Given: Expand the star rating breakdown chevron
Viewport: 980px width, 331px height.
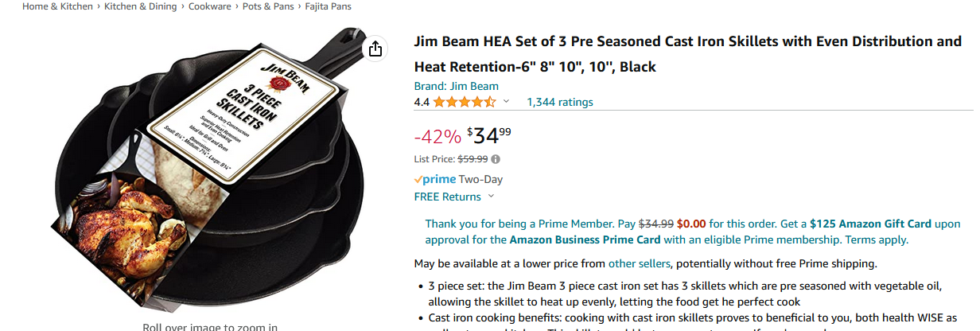Looking at the screenshot, I should pos(506,101).
